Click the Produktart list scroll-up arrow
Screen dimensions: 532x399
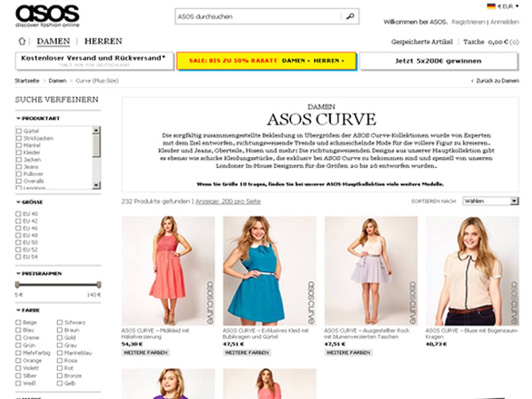96,130
